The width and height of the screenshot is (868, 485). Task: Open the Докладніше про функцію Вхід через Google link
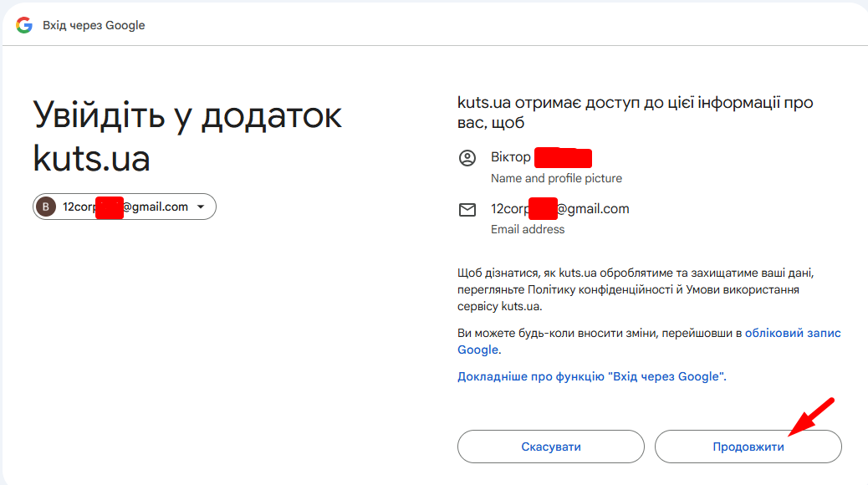[591, 376]
